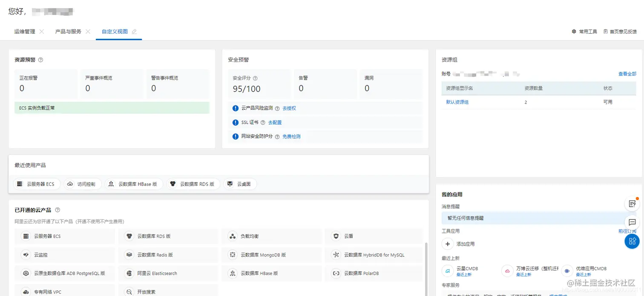Switch to the 运维管理 tab
Image resolution: width=644 pixels, height=296 pixels.
point(24,31)
